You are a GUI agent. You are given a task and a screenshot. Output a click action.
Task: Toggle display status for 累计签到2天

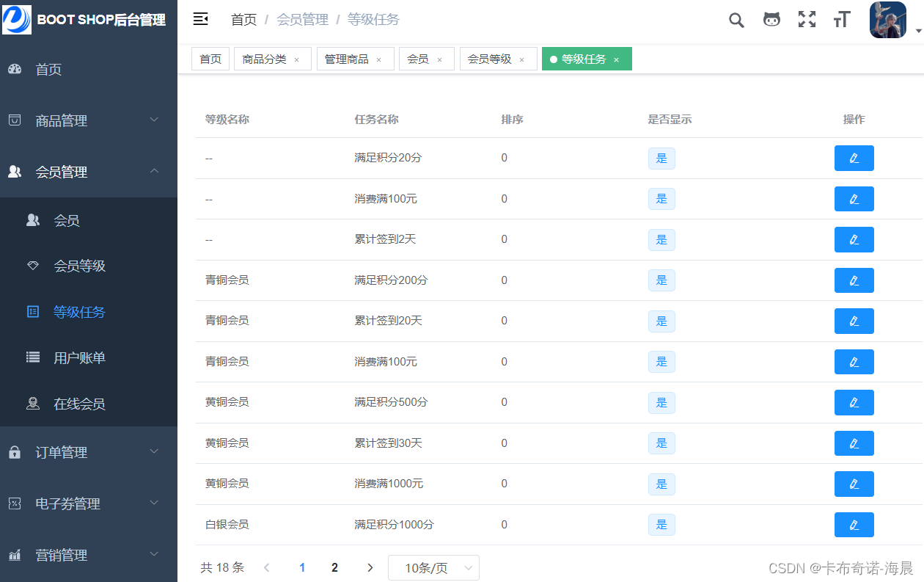pyautogui.click(x=661, y=239)
